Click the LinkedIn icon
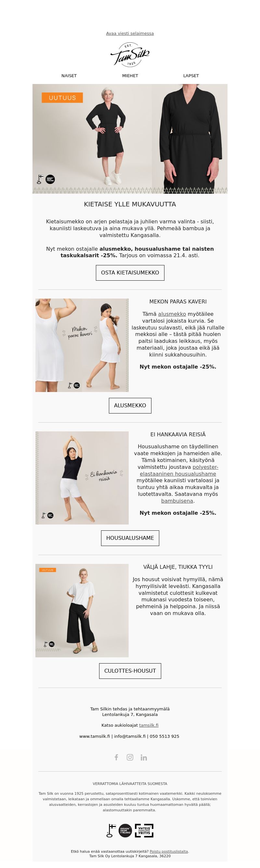260x868 pixels. click(144, 758)
